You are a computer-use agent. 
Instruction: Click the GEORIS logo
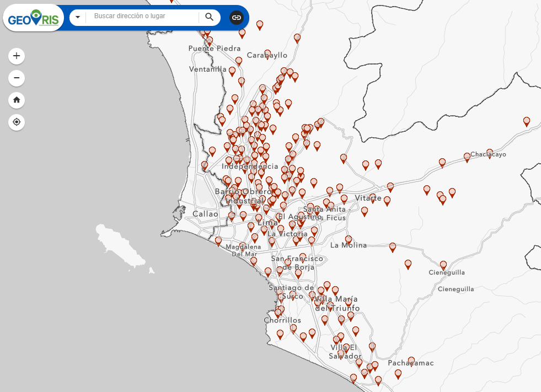pos(34,18)
